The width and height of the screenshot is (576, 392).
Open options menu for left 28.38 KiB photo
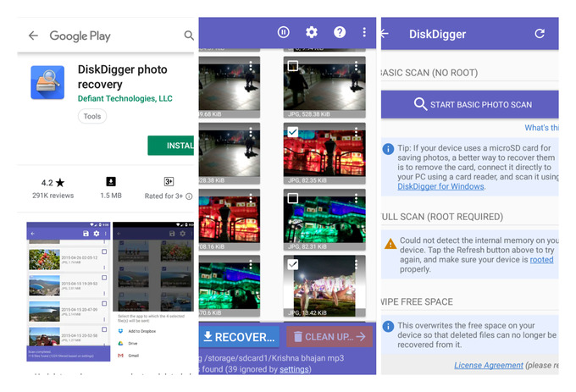click(x=251, y=132)
